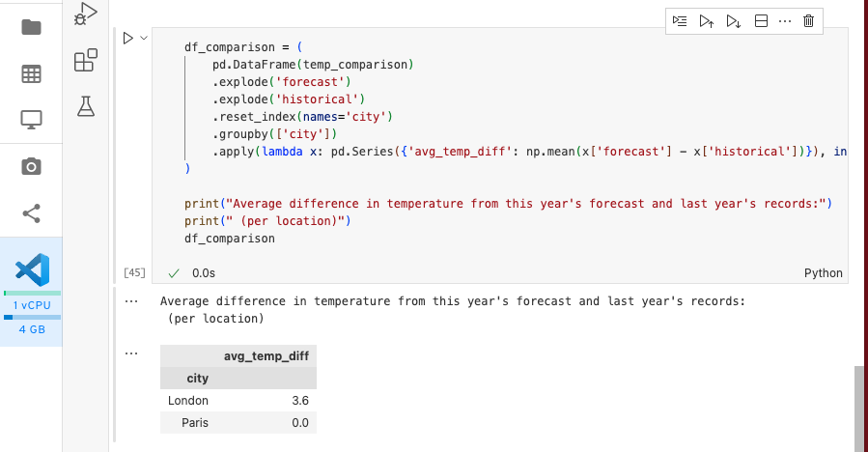Open Extensions view icon
Viewport: 868px width, 452px height.
[85, 61]
